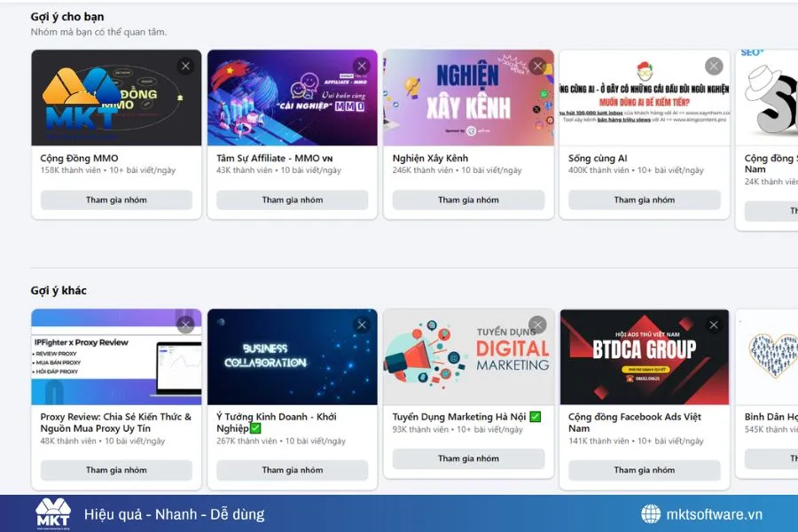Dismiss the Cộng Đồng MMO suggestion

click(x=185, y=66)
